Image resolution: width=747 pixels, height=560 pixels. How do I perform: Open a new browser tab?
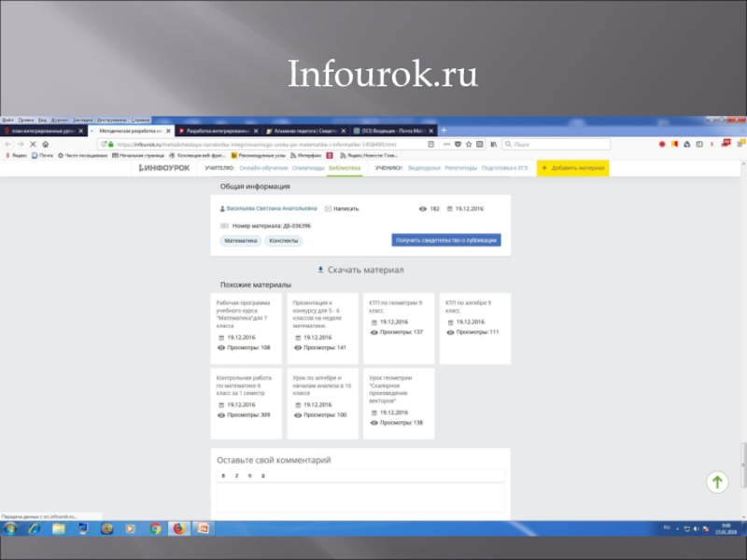444,131
